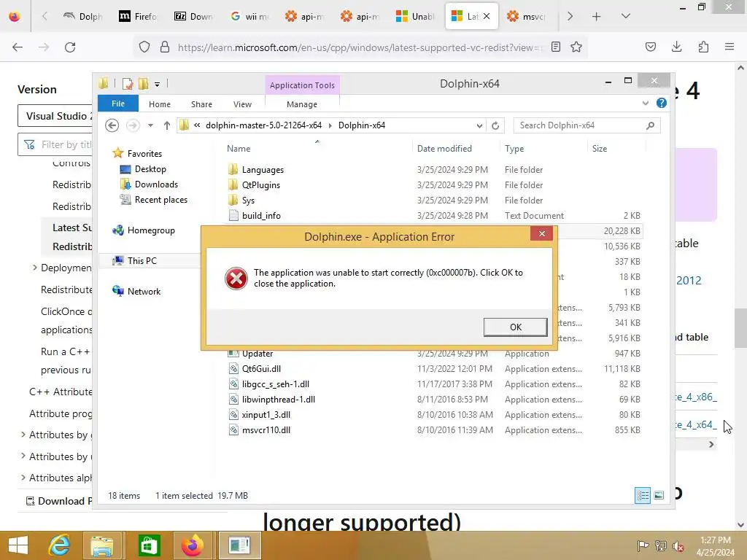The image size is (747, 560).
Task: Refresh the Dolphin-x64 folder view
Action: [x=495, y=125]
